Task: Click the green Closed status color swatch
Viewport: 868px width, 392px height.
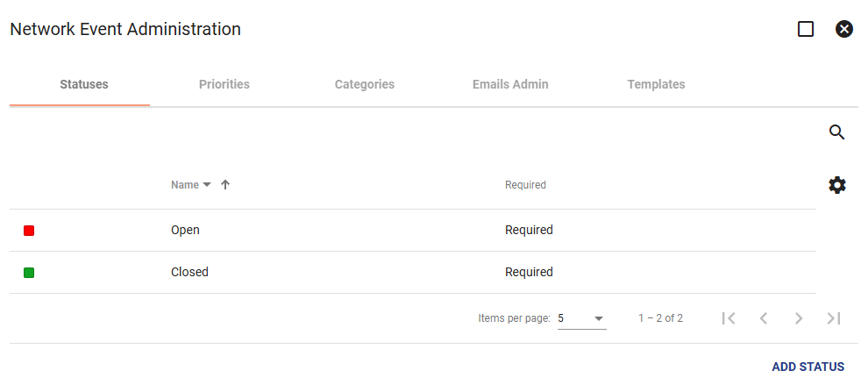Action: (x=29, y=273)
